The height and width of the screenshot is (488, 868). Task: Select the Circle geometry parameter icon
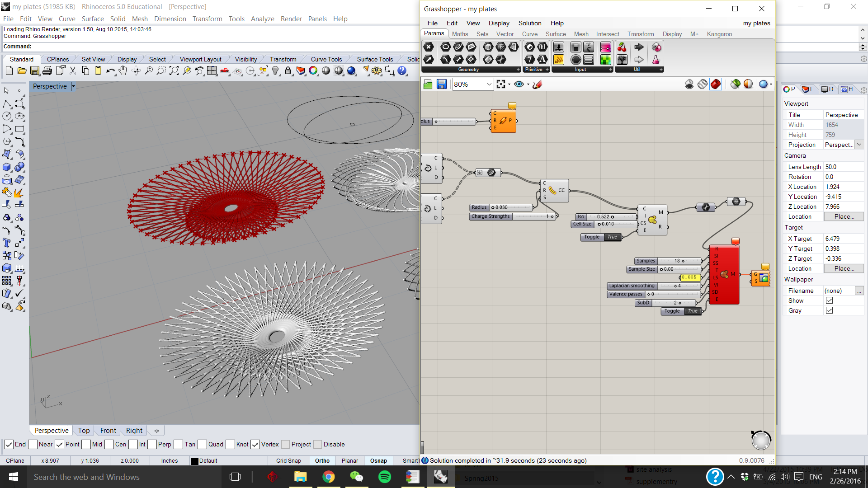coord(445,47)
